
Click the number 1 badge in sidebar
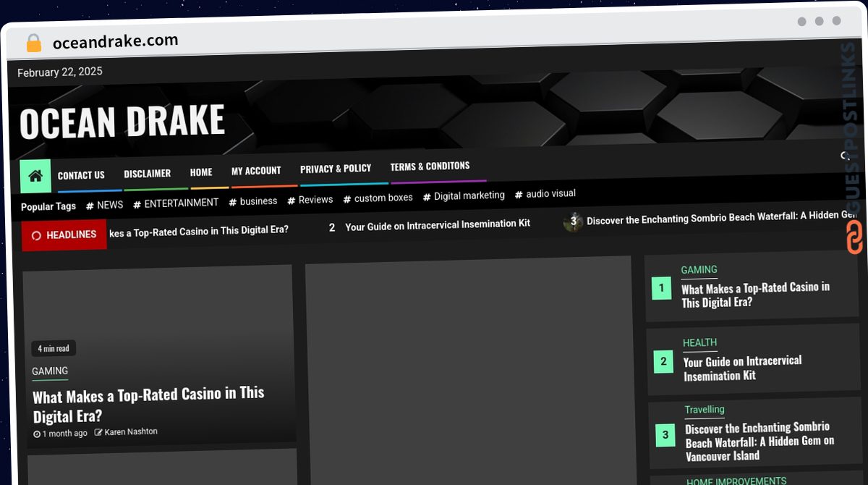(661, 289)
